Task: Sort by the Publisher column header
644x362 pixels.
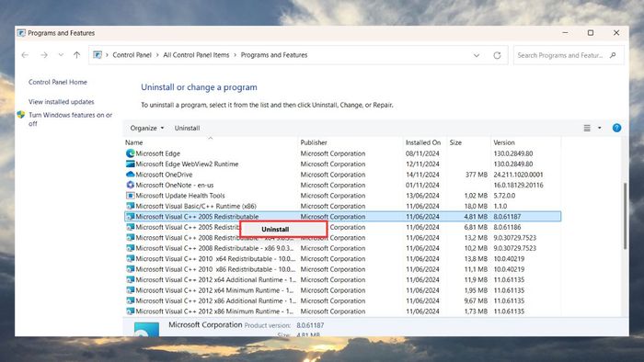Action: [314, 142]
